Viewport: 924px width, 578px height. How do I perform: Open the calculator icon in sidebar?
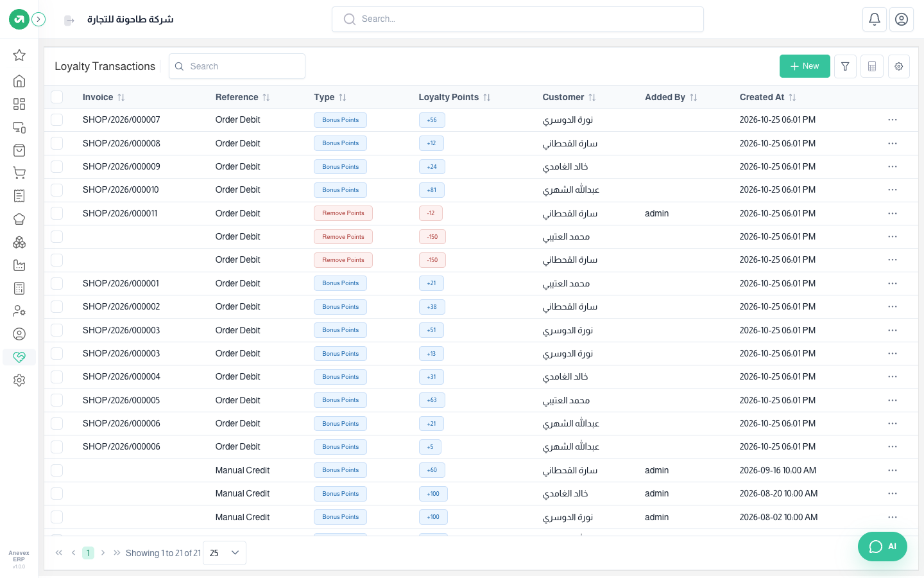pos(19,288)
